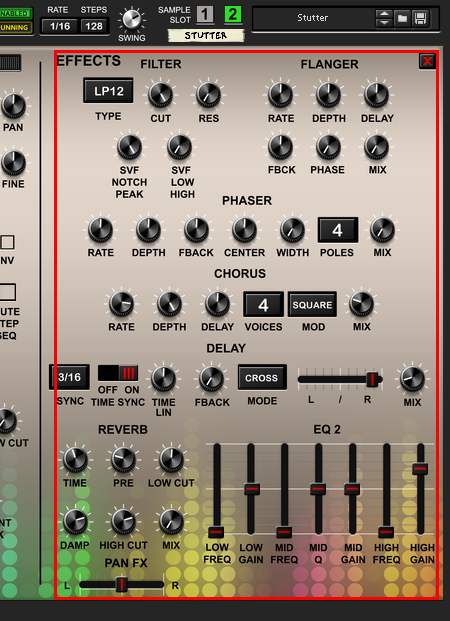Open the preset folder browser icon
This screenshot has width=450, height=621.
tap(402, 18)
